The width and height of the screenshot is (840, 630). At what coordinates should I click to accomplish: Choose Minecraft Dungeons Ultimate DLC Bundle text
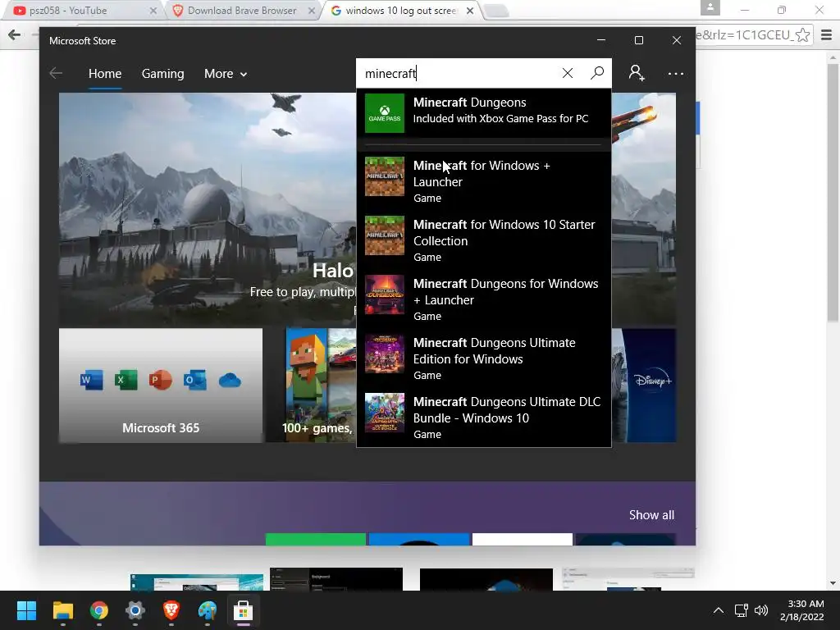(507, 418)
